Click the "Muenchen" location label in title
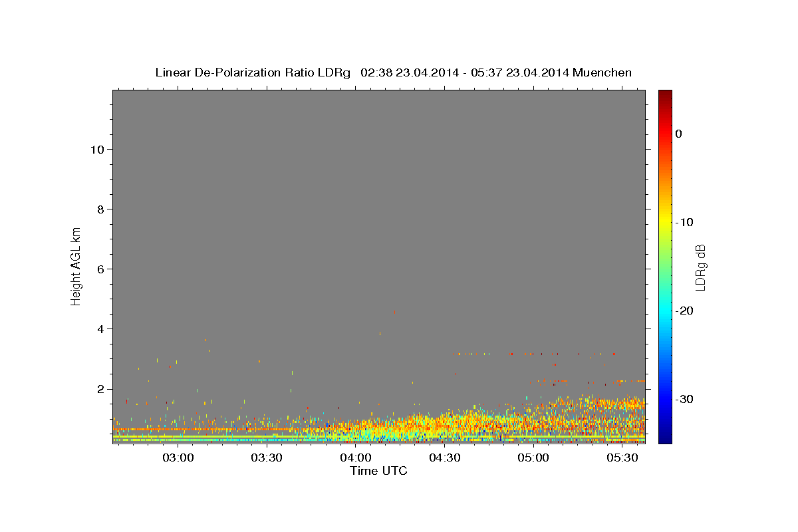 tap(602, 72)
